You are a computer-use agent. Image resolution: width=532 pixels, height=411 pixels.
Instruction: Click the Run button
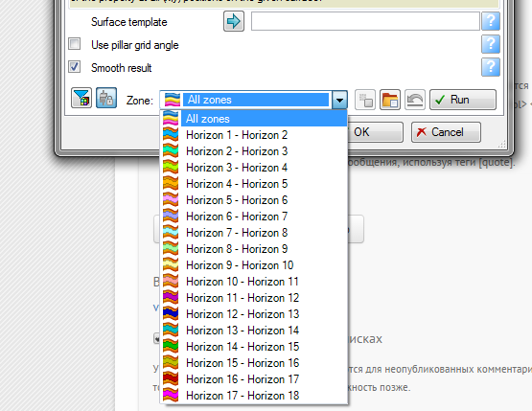(463, 100)
